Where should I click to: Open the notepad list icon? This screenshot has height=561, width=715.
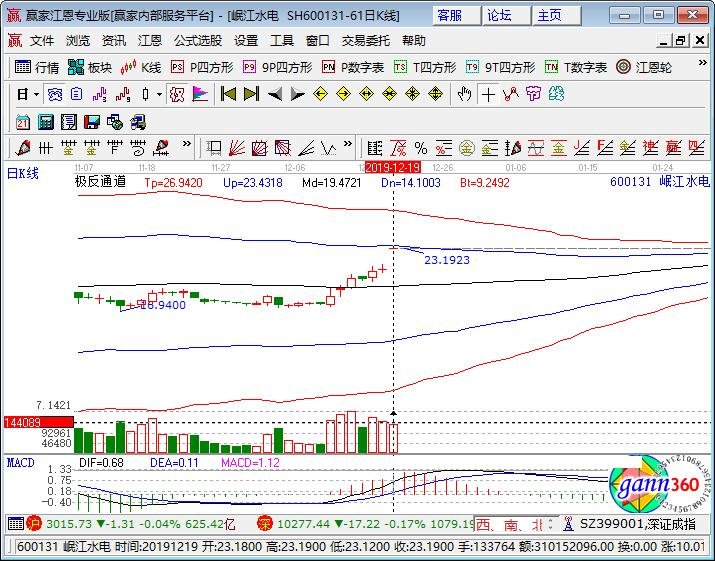[x=69, y=122]
